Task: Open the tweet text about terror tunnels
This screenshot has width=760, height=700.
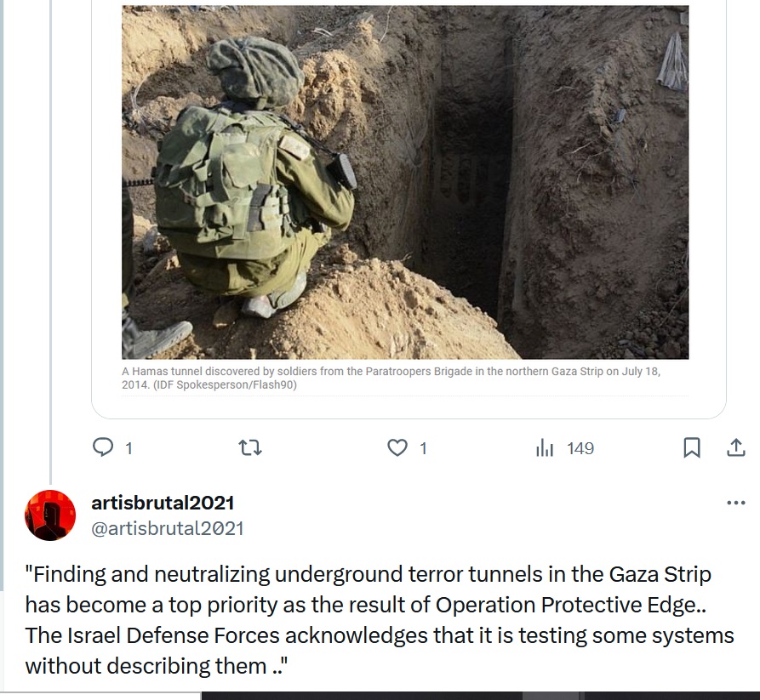Action: pos(380,620)
